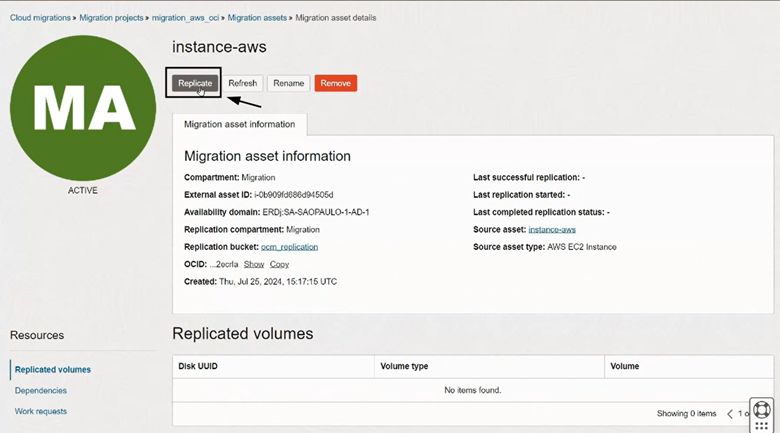
Task: Open the ocm_replication bucket link
Action: [289, 247]
